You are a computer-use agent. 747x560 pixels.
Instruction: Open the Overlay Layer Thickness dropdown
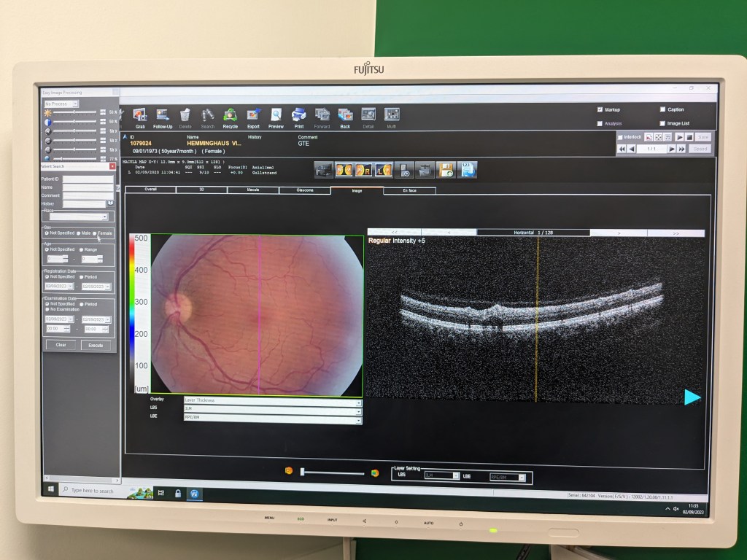(272, 400)
